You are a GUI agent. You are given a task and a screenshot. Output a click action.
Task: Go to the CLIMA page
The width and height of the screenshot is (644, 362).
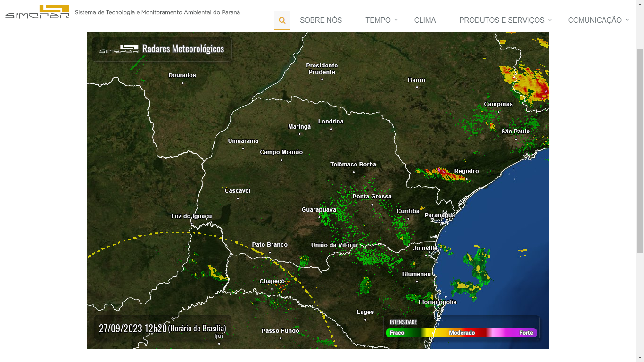click(x=425, y=20)
